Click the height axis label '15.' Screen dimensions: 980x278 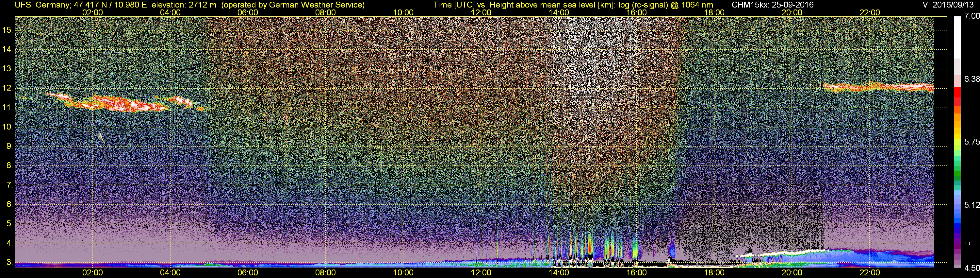pos(8,30)
